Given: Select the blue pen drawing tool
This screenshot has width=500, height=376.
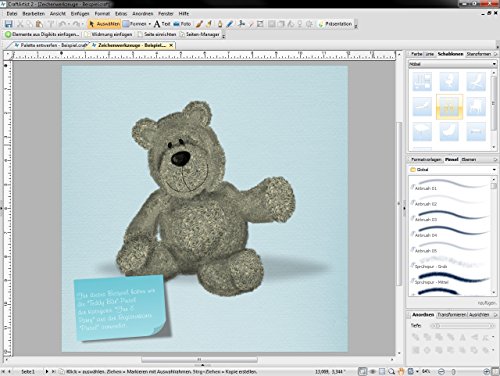Looking at the screenshot, I should coord(230,24).
